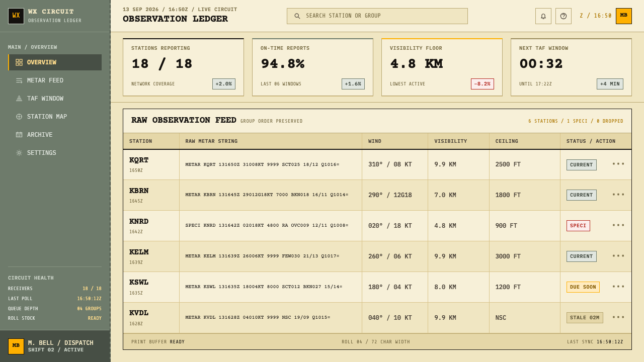Select the KBRN station name
Viewport: 644px width, 362px height.
tap(139, 191)
